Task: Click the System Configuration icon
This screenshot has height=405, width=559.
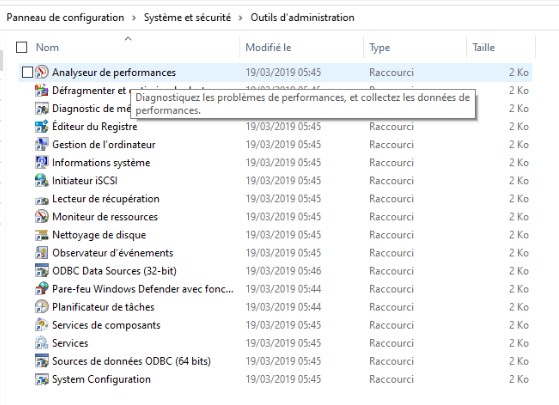Action: click(x=42, y=379)
